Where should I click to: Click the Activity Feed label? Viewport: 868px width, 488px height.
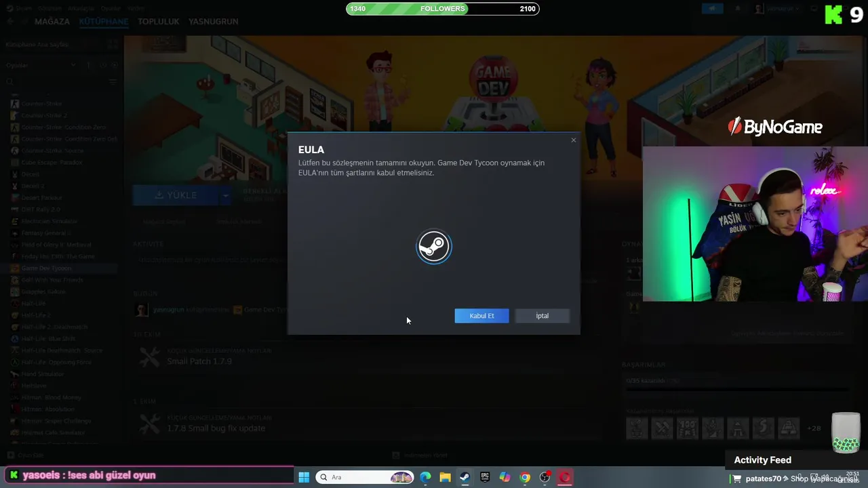tap(762, 460)
